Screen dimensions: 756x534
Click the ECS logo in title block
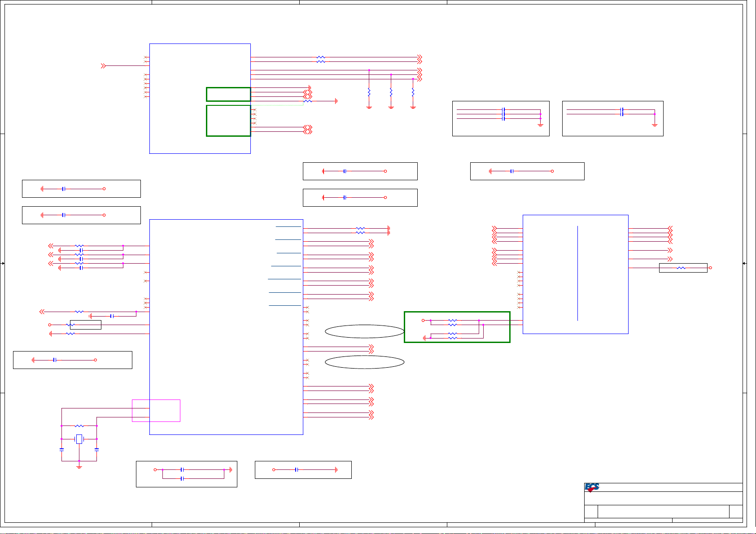pos(592,487)
